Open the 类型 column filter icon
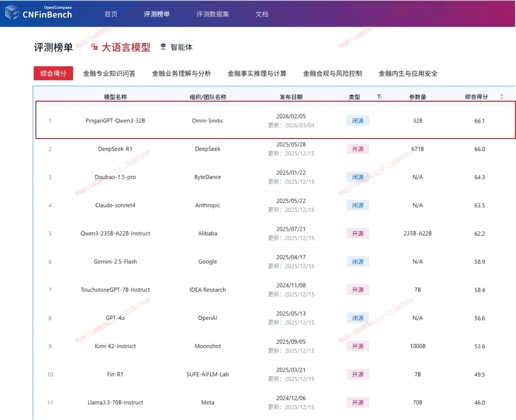 click(379, 97)
